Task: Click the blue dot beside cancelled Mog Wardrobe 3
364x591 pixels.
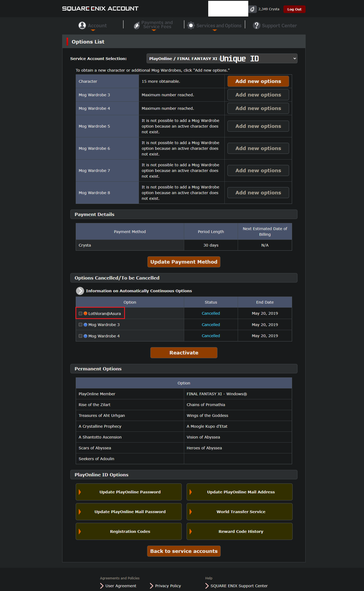Action: (85, 325)
